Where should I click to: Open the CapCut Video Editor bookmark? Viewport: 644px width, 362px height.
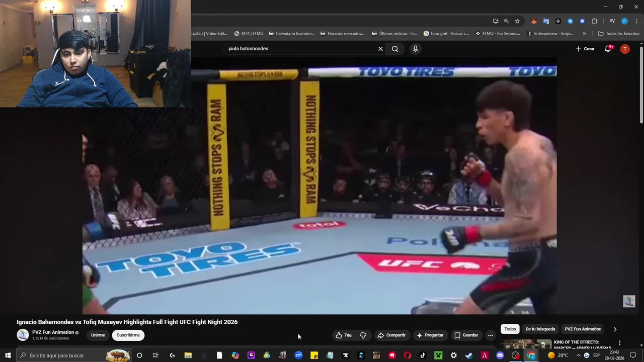(209, 34)
